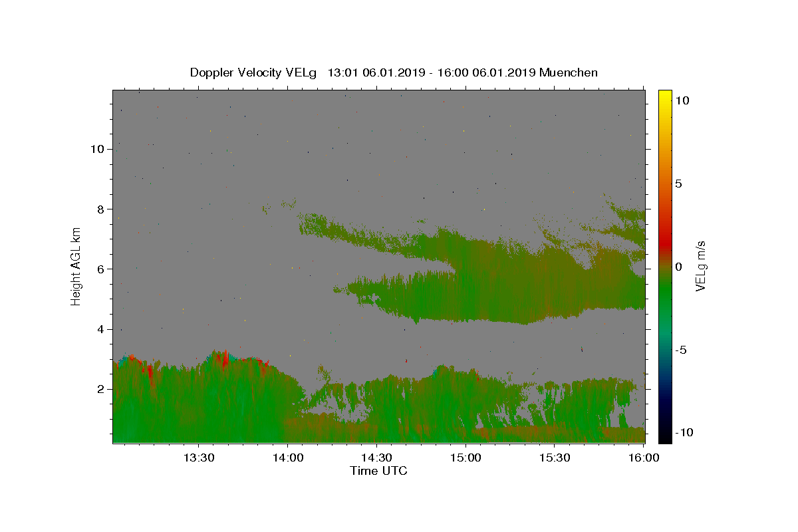
Task: Click the 'VELg m/s' colorbar label
Action: (x=700, y=267)
